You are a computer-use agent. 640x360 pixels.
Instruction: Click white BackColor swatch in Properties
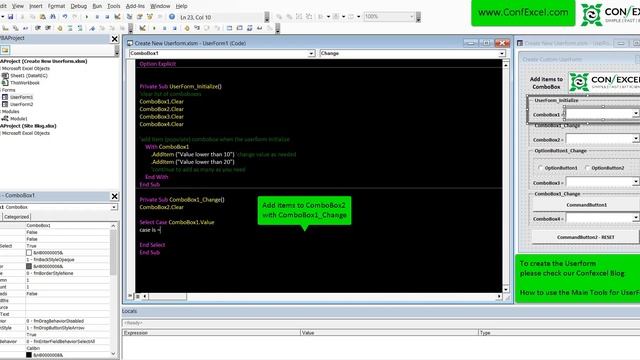(29, 253)
